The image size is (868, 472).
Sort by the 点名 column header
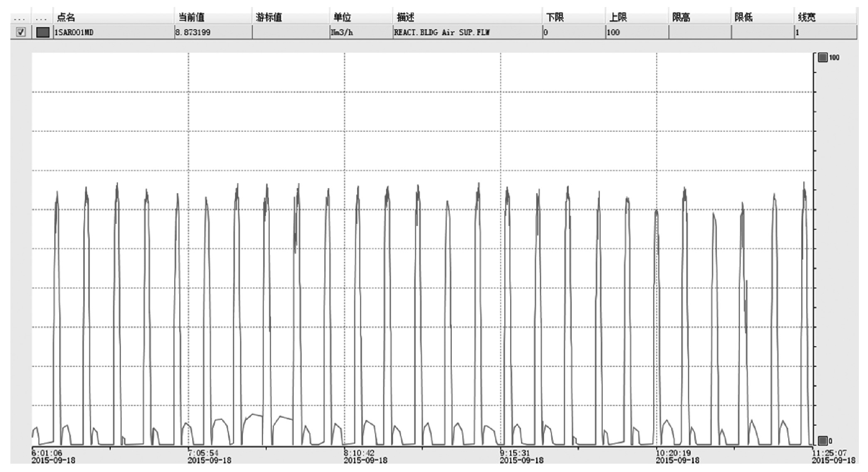coord(67,17)
